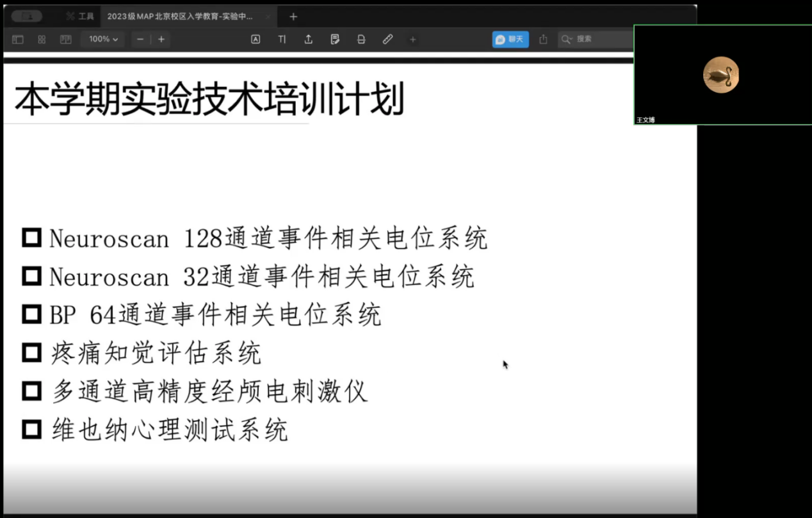Select the grid view icon in toolbar
This screenshot has width=812, height=518.
[41, 39]
